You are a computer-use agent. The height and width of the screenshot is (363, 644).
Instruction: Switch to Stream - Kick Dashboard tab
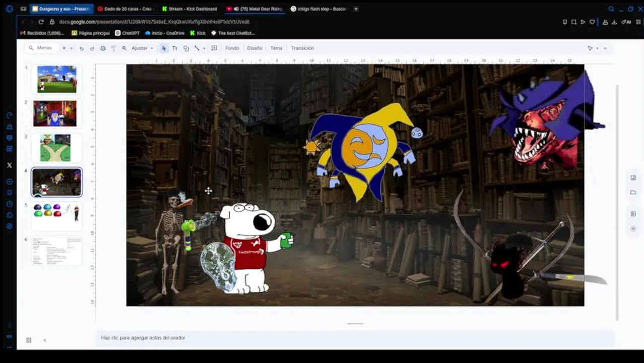[190, 9]
